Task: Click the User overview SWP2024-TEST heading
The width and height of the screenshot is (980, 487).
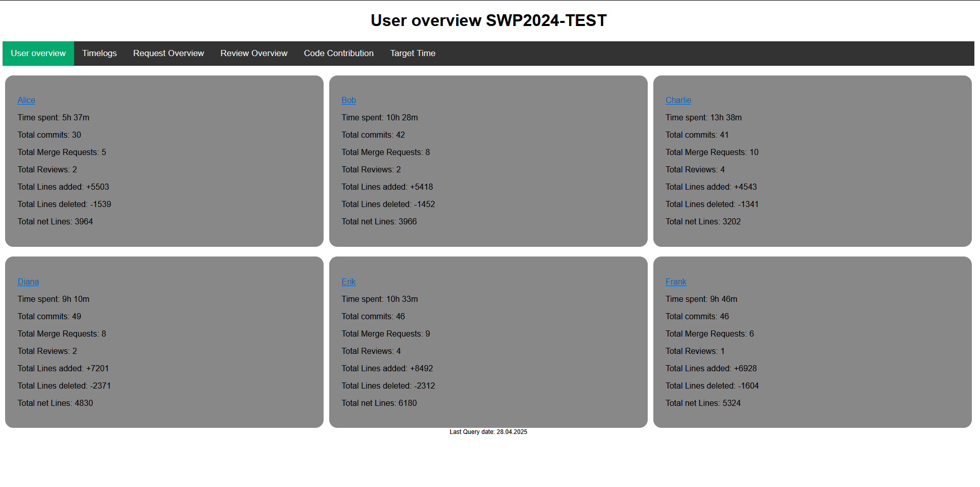Action: 488,20
